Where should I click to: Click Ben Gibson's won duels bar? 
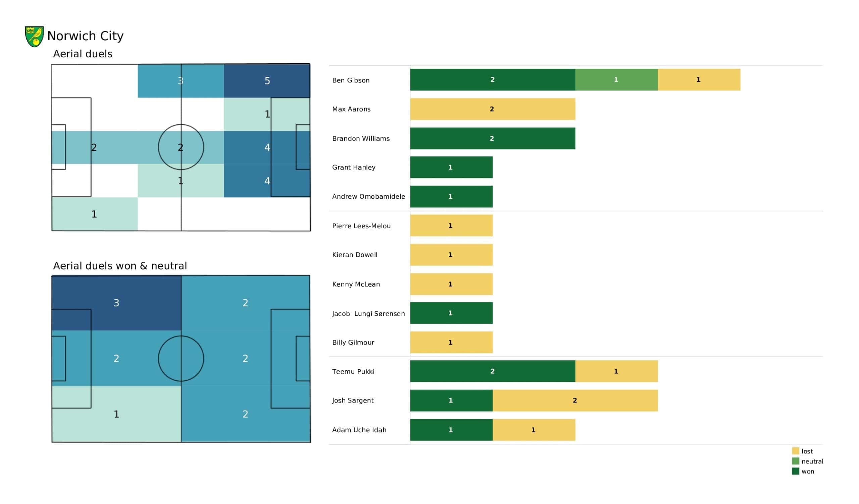pyautogui.click(x=493, y=80)
